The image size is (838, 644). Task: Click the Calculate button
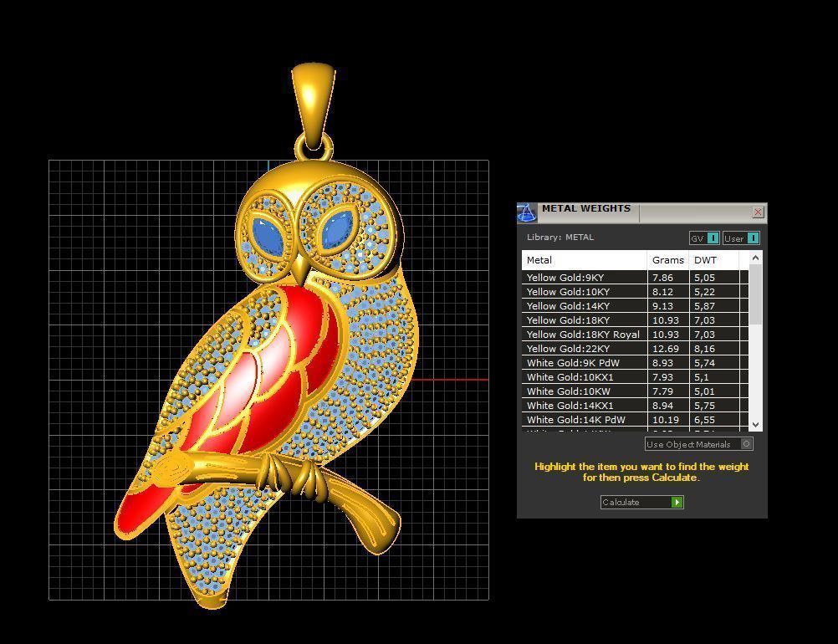point(641,503)
